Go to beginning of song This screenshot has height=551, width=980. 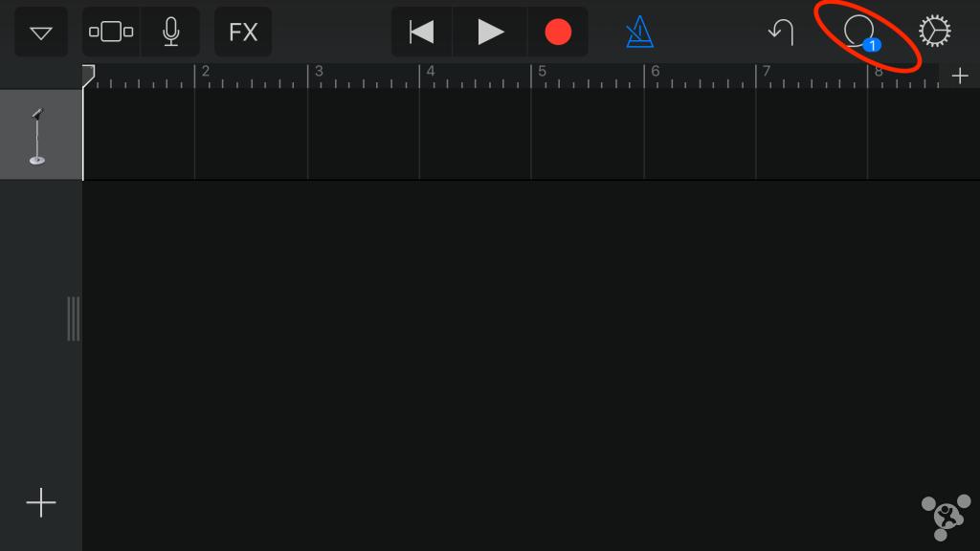(x=421, y=32)
